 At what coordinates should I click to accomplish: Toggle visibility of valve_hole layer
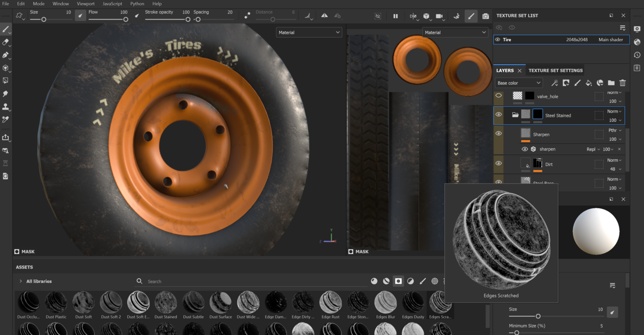499,96
